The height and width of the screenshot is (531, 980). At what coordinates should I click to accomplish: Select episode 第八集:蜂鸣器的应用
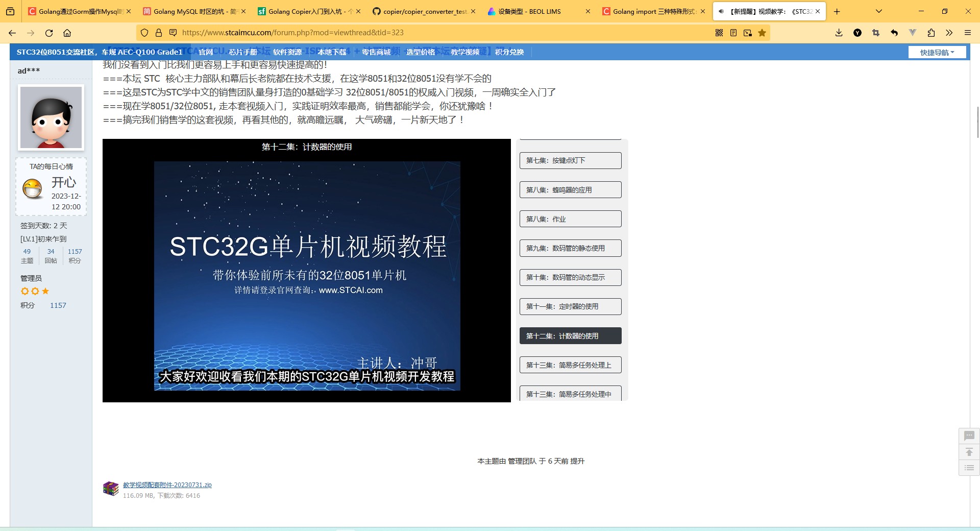[571, 189]
